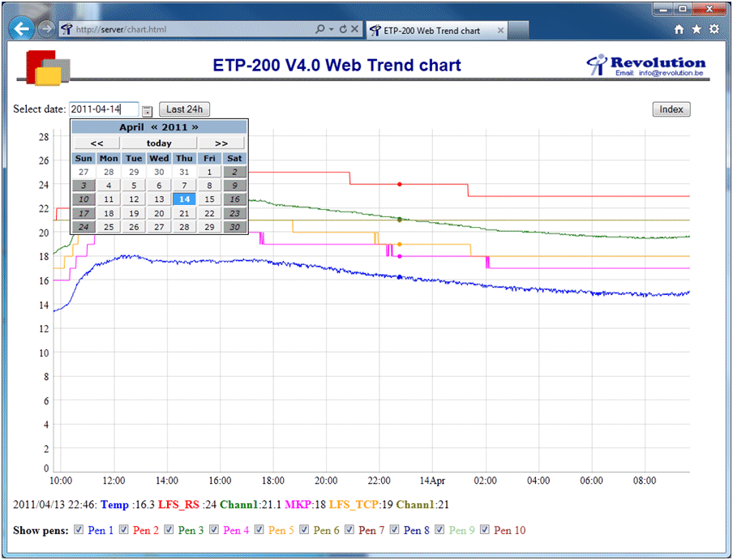733x560 pixels.
Task: Toggle the Pen 9 checkbox
Action: pyautogui.click(x=439, y=529)
